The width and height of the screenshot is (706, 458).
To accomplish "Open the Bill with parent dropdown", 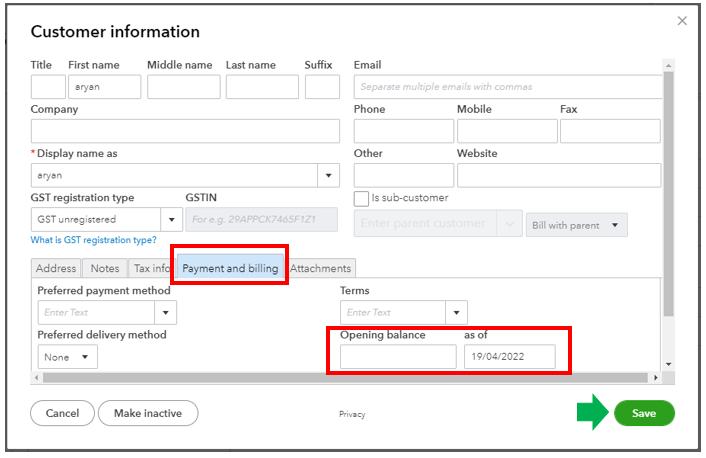I will [577, 225].
